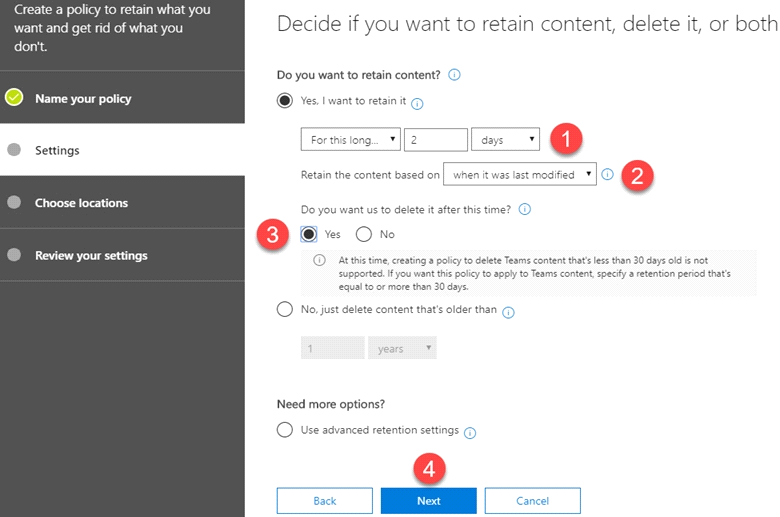Select 'No, just delete content that's older than'
The height and width of the screenshot is (517, 780).
285,309
